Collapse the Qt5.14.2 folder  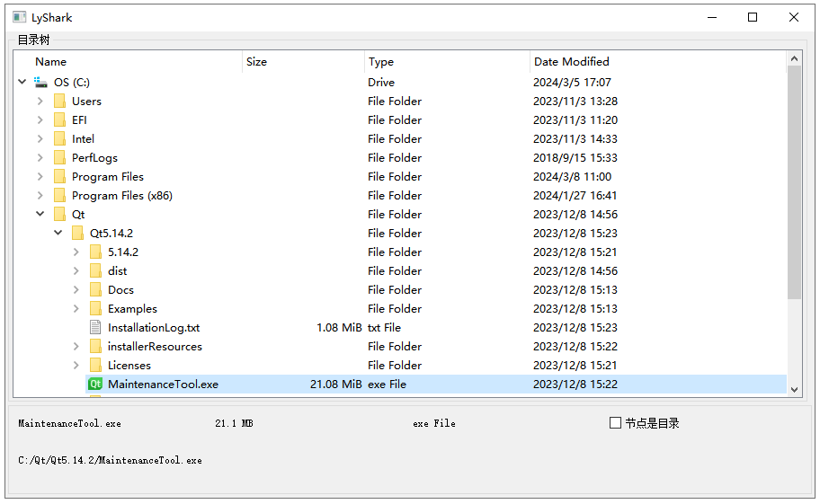tap(58, 233)
